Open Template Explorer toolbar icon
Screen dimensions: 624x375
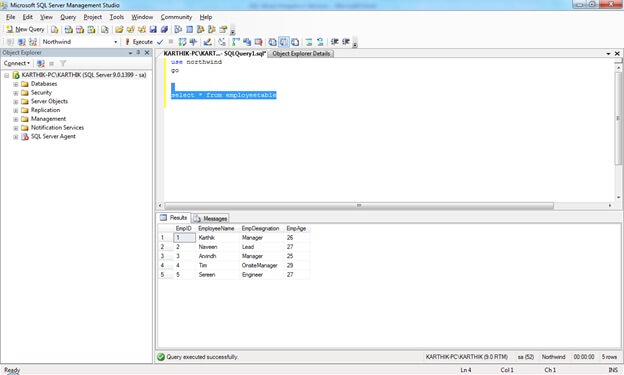click(212, 29)
